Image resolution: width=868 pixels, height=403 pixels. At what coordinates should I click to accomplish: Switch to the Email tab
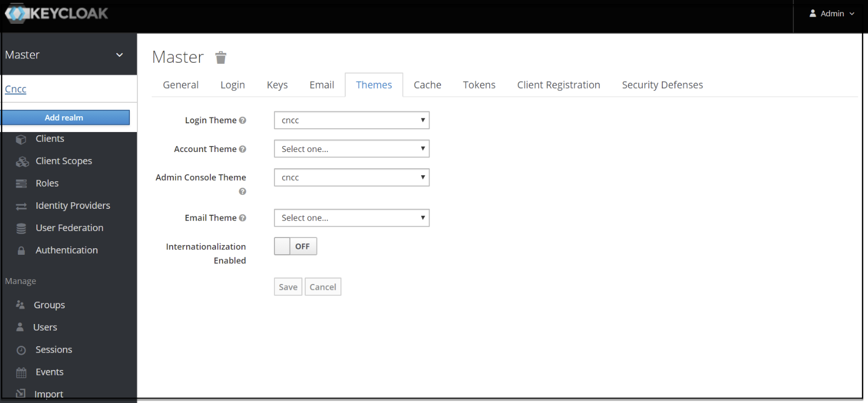click(x=322, y=85)
